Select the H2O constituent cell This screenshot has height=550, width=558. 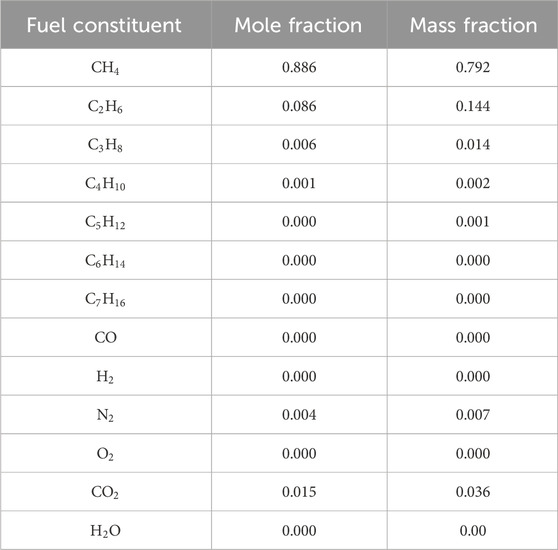[105, 530]
